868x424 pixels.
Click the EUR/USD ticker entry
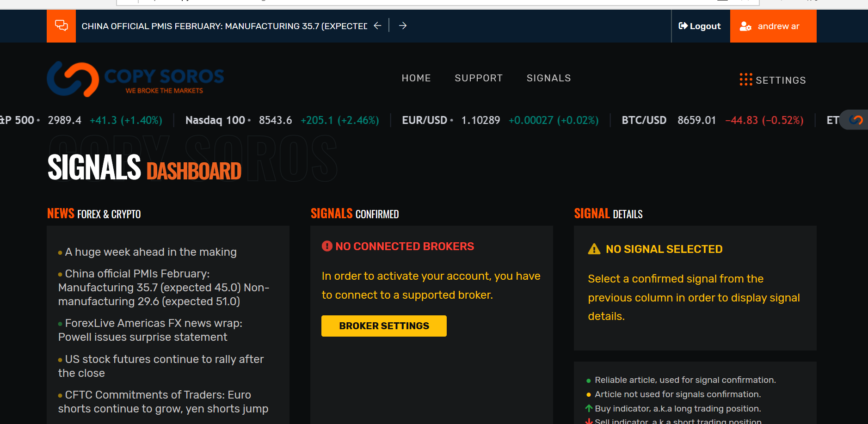coord(500,120)
